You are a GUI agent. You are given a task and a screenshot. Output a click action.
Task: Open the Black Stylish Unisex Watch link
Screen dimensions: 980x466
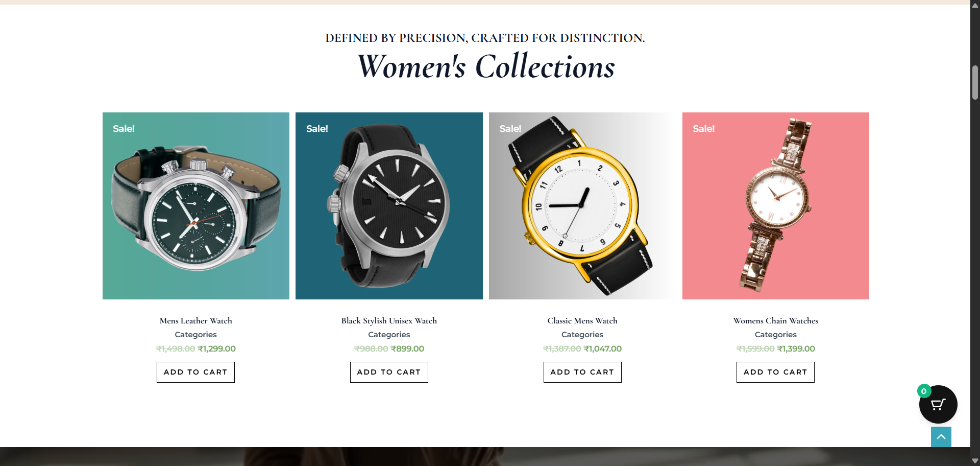click(x=389, y=321)
